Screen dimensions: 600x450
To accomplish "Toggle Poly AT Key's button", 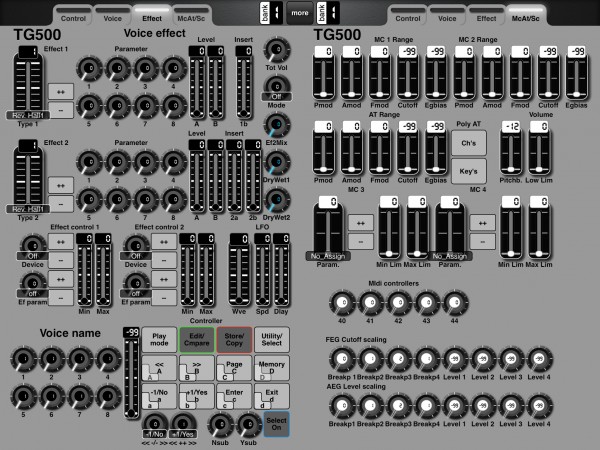I will coord(469,171).
